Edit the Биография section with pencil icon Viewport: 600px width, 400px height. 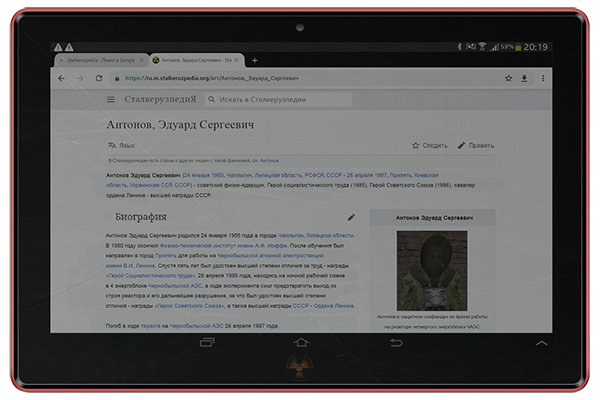(351, 217)
